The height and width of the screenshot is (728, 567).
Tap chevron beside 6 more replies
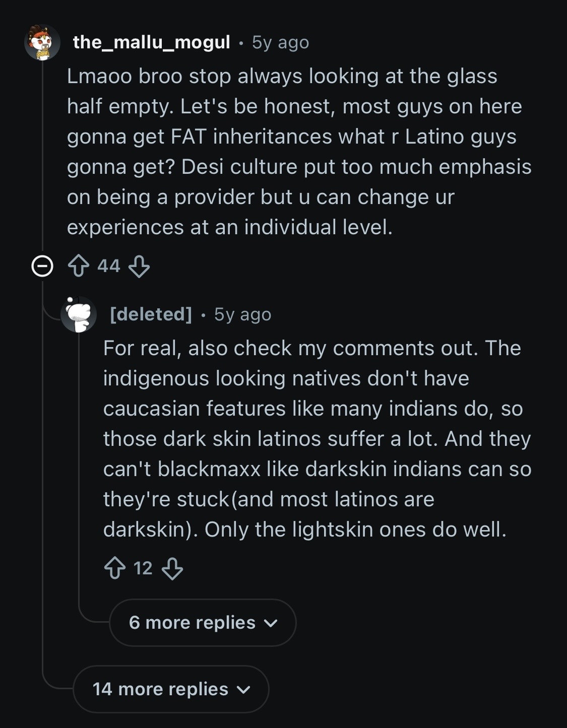(x=271, y=624)
